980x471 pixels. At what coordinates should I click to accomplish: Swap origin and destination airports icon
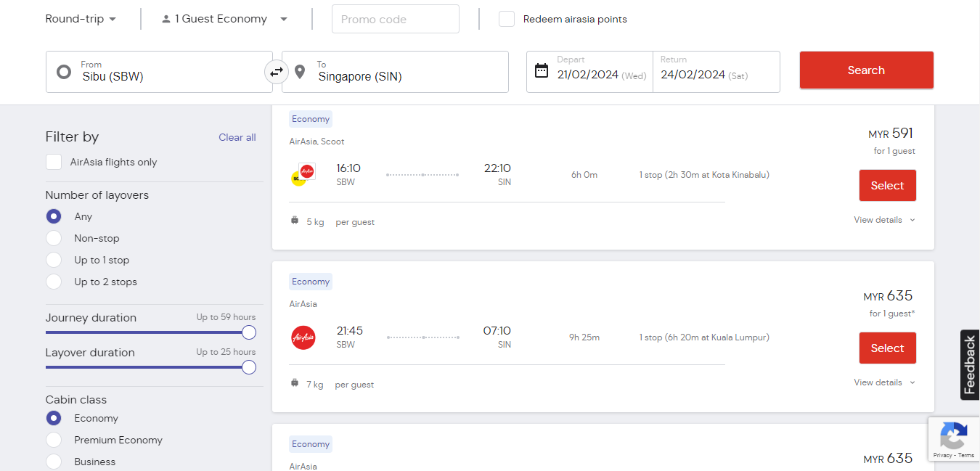[277, 72]
